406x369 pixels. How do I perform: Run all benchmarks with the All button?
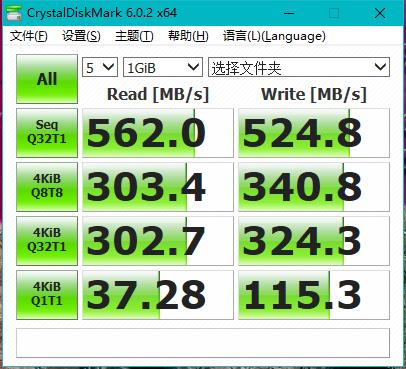[x=47, y=79]
